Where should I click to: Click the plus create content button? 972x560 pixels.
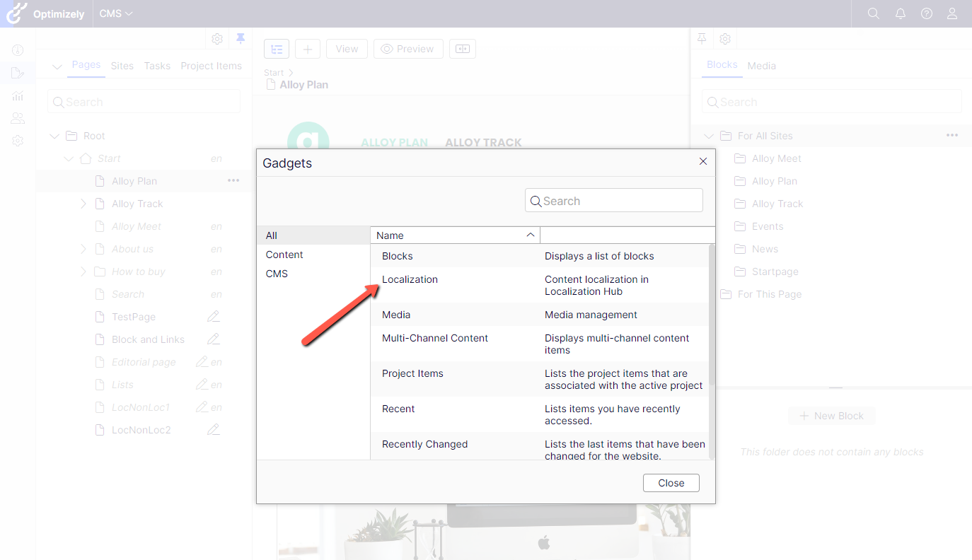point(308,49)
